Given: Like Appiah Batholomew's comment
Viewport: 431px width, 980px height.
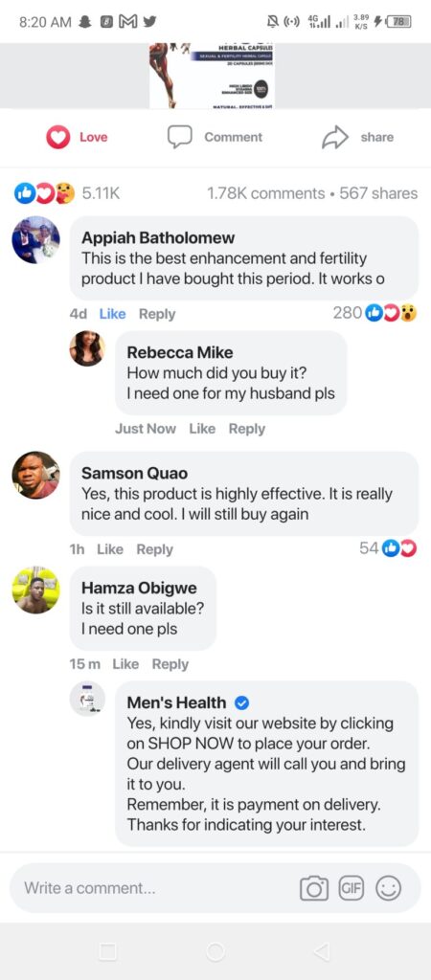Looking at the screenshot, I should tap(113, 314).
